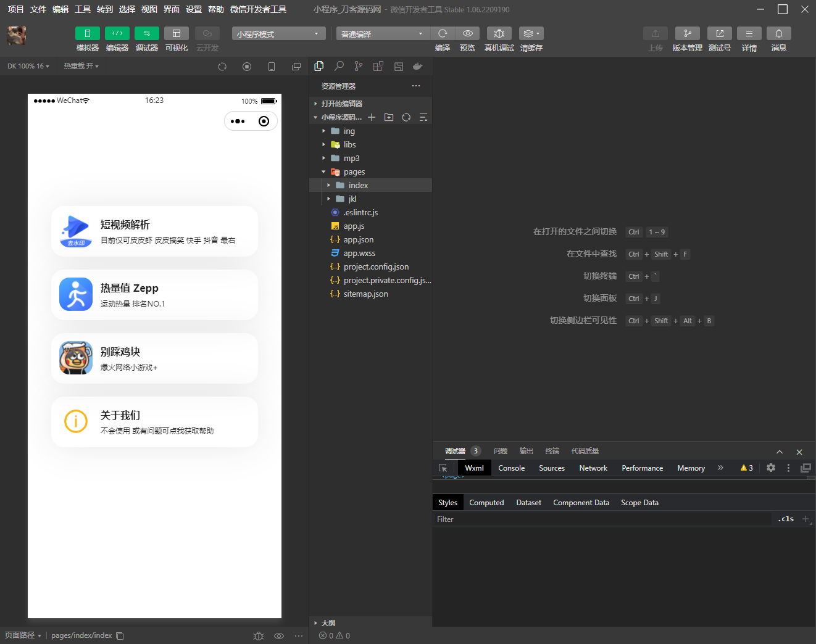816x644 pixels.
Task: Click the styles Filter input field
Action: 602,519
